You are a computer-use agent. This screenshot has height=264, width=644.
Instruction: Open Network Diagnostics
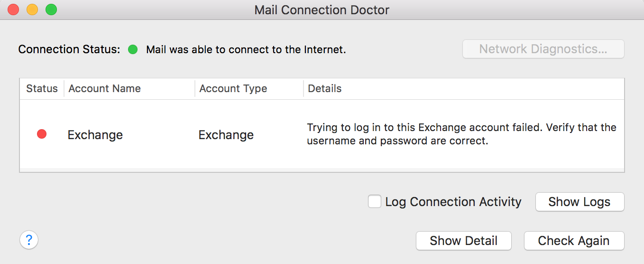pos(543,49)
